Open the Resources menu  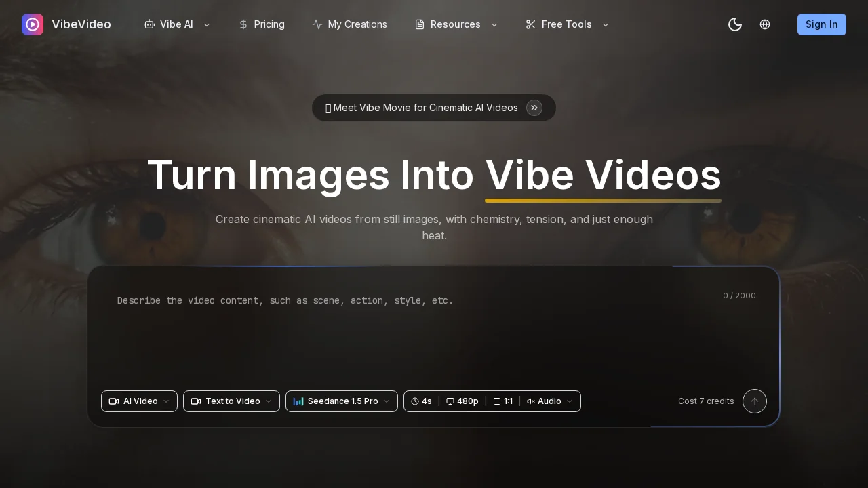[x=456, y=24]
